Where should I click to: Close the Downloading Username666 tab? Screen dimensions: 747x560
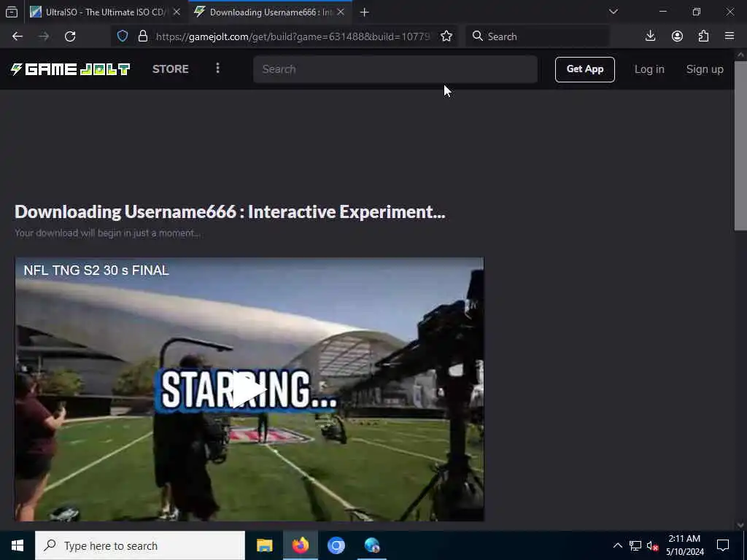pyautogui.click(x=341, y=12)
